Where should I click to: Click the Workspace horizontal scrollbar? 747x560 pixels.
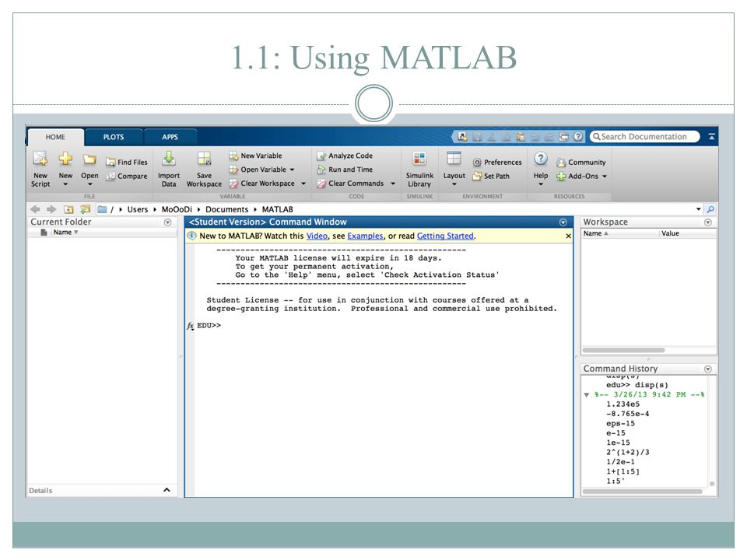[x=623, y=350]
